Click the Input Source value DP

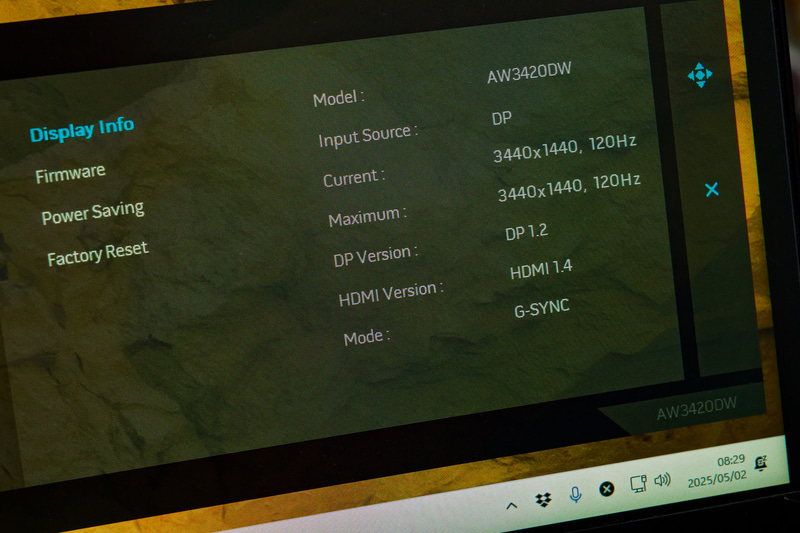pos(502,118)
